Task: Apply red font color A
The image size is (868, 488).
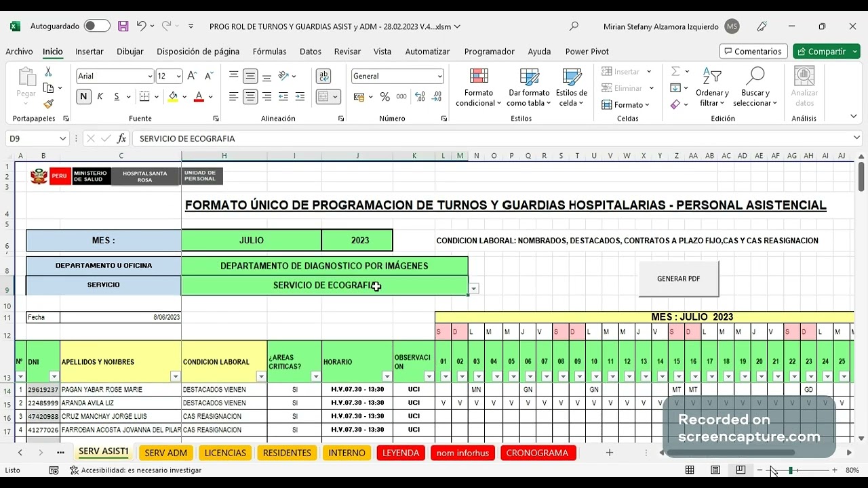Action: [199, 97]
